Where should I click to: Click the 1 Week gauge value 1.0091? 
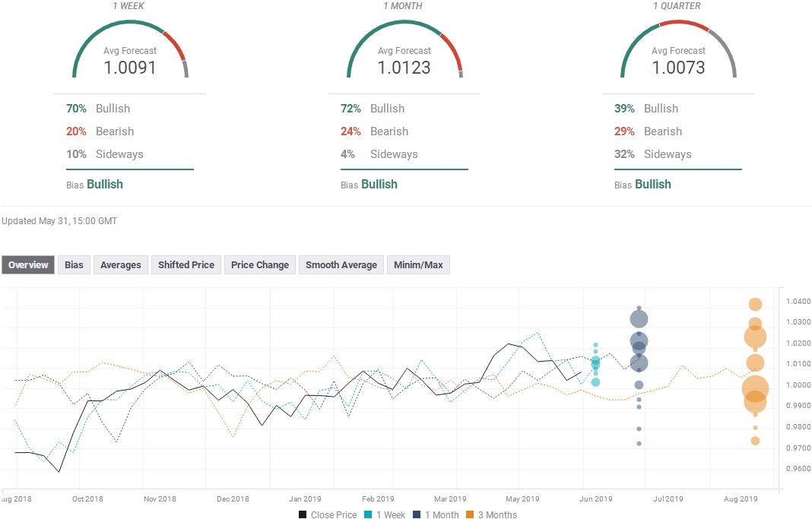(130, 68)
